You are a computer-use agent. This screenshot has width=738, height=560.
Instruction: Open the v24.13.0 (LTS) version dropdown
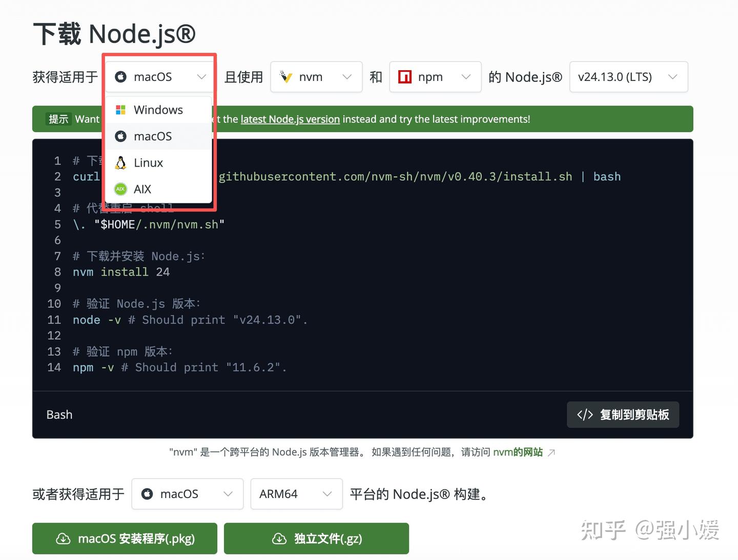(x=628, y=77)
